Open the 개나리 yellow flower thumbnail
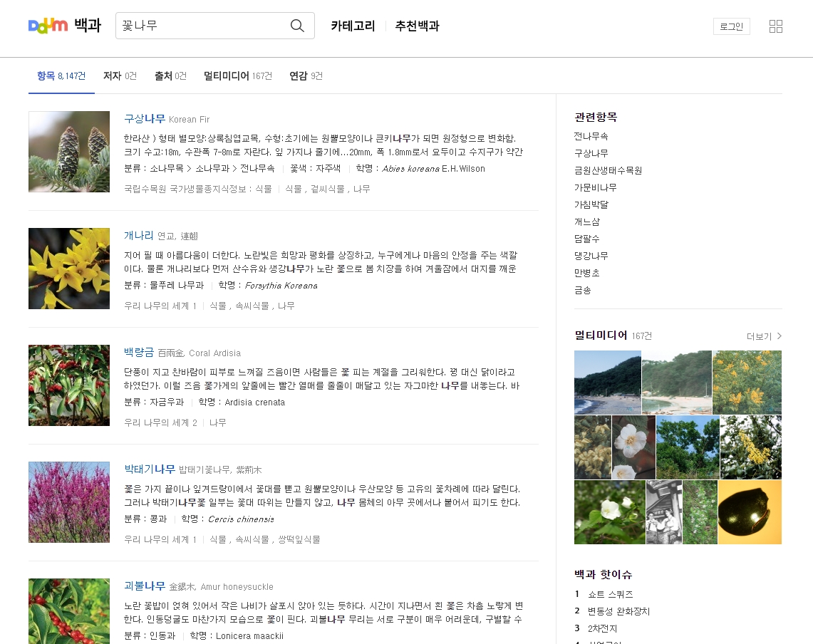Viewport: 813px width, 644px height. [x=69, y=269]
